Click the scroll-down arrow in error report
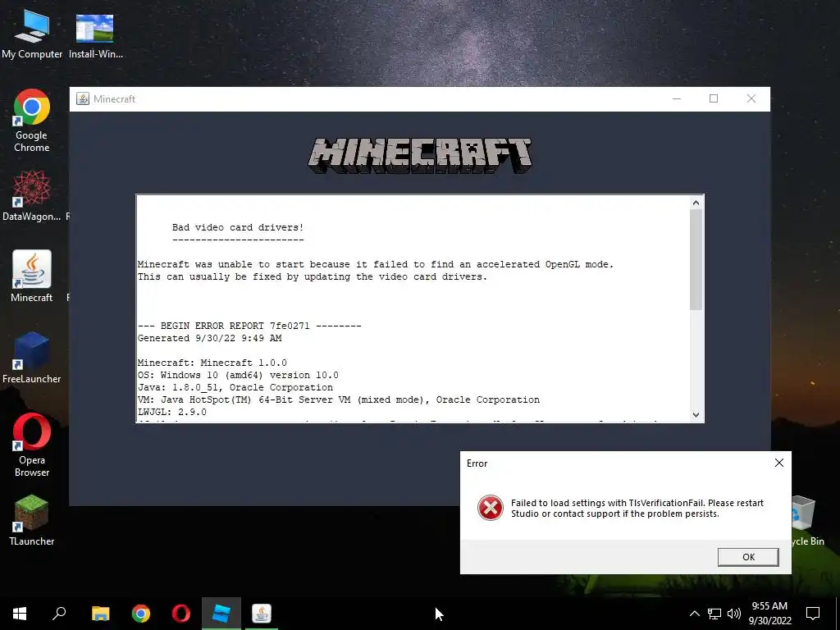This screenshot has width=840, height=630. (696, 414)
